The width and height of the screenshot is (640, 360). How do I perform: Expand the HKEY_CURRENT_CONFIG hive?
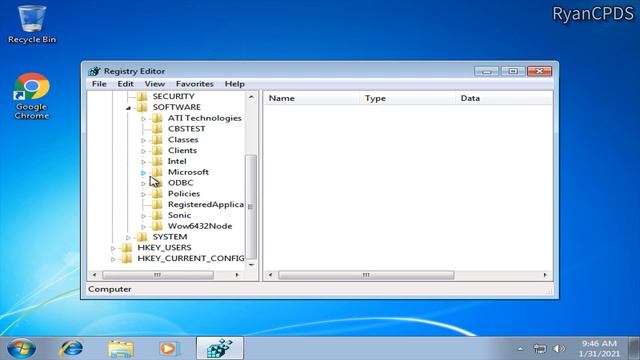click(113, 259)
